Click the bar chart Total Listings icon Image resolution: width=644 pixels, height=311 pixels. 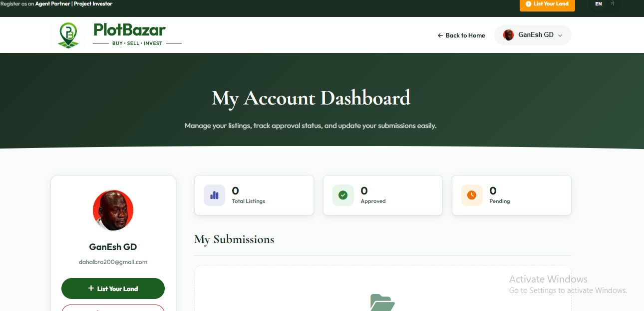pos(215,195)
